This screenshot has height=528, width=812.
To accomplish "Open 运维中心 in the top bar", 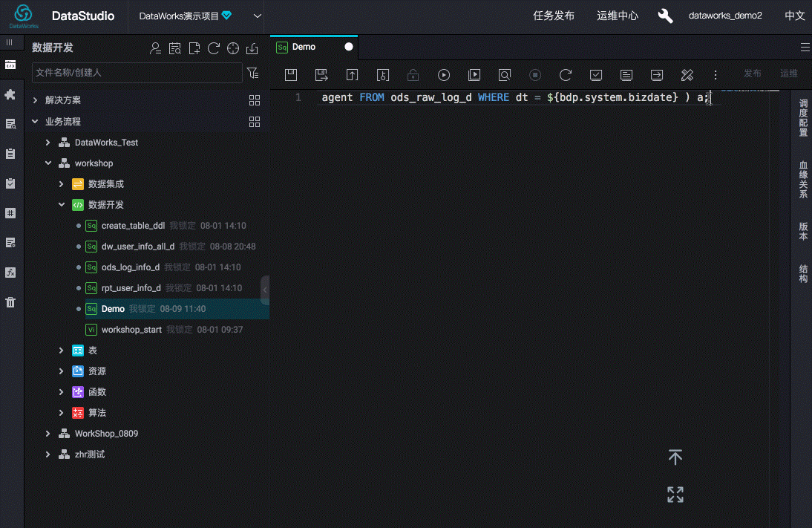I will [x=618, y=16].
